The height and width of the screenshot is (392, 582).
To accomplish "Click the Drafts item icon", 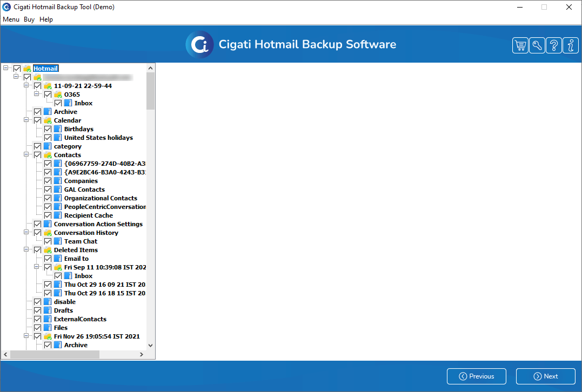I will tap(48, 310).
